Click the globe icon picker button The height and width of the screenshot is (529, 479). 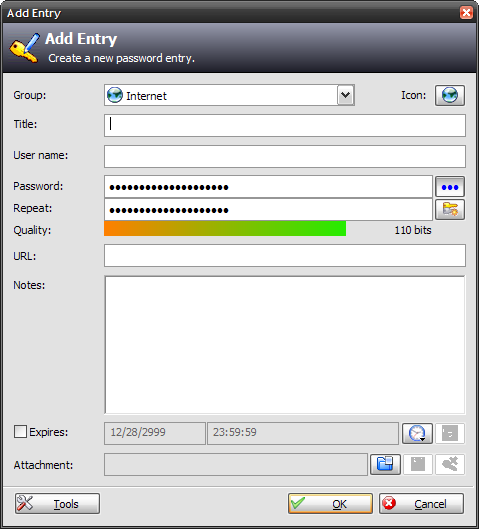[450, 95]
